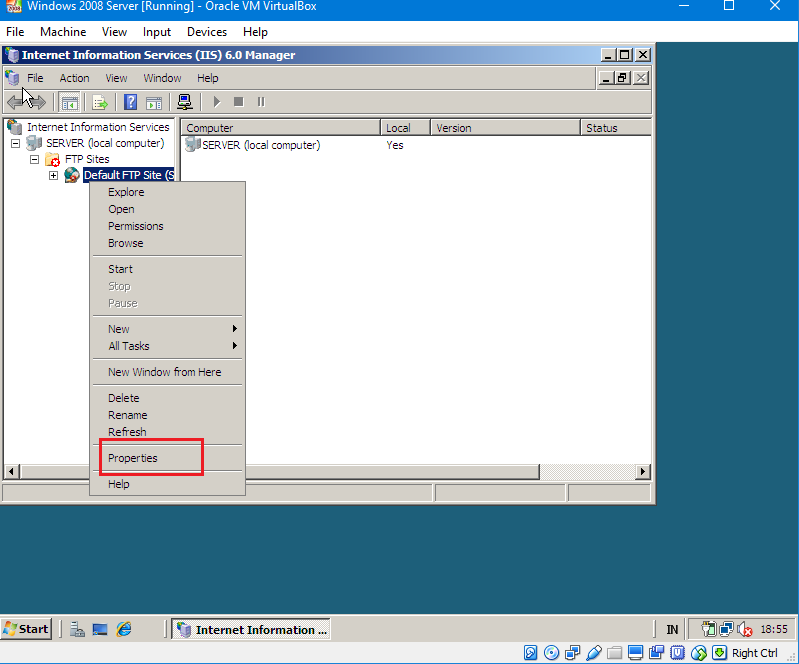Open the IIS Manager Action menu
This screenshot has height=664, width=799.
[74, 78]
